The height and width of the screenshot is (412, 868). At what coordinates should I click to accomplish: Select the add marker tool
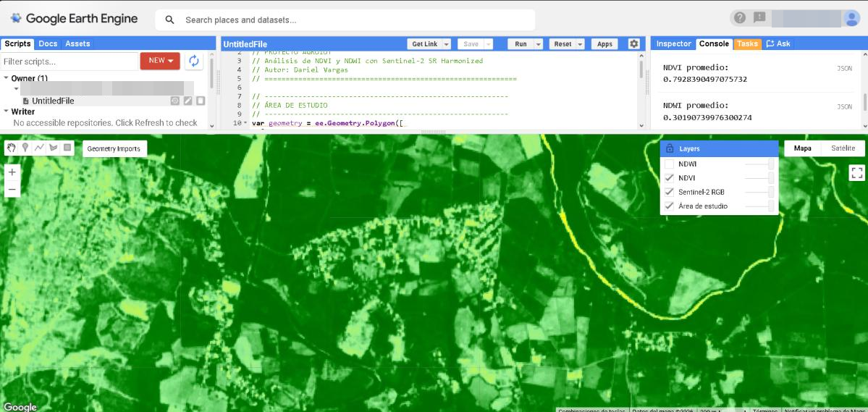tap(25, 147)
